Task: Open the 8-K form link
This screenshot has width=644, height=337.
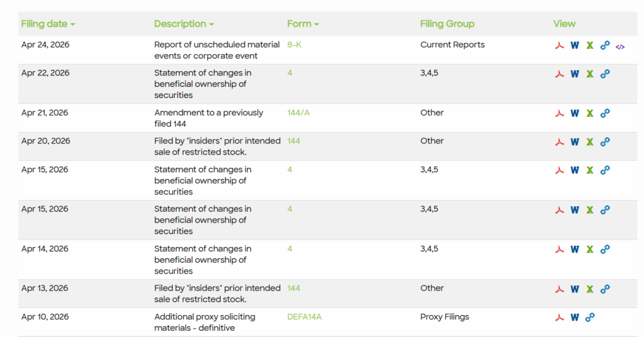Action: tap(294, 45)
